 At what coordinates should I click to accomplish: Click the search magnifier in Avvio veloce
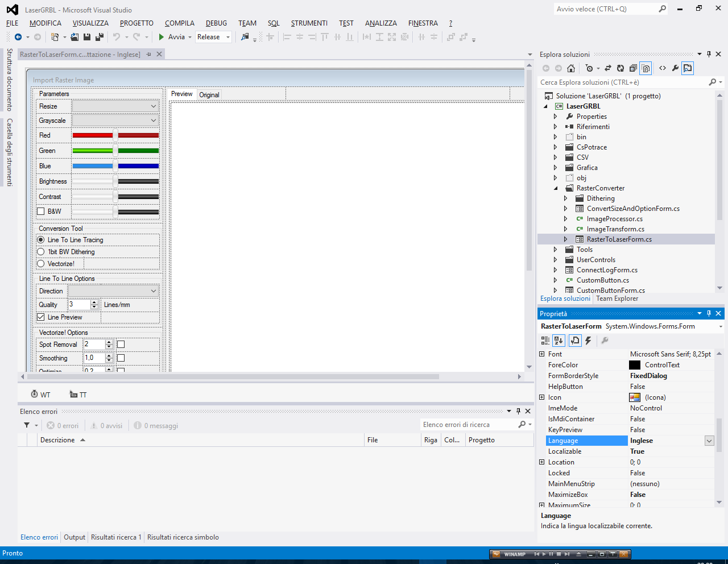pos(662,9)
